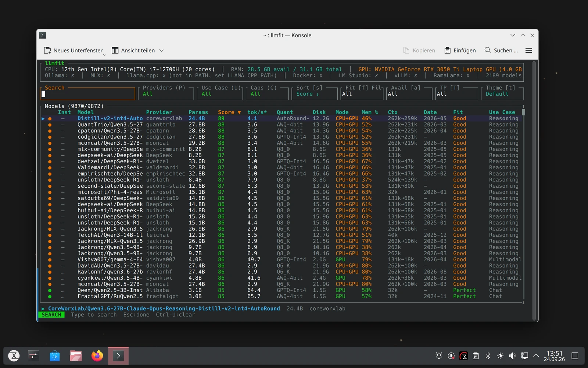
Task: Open the Konsole hamburger menu
Action: coord(529,50)
